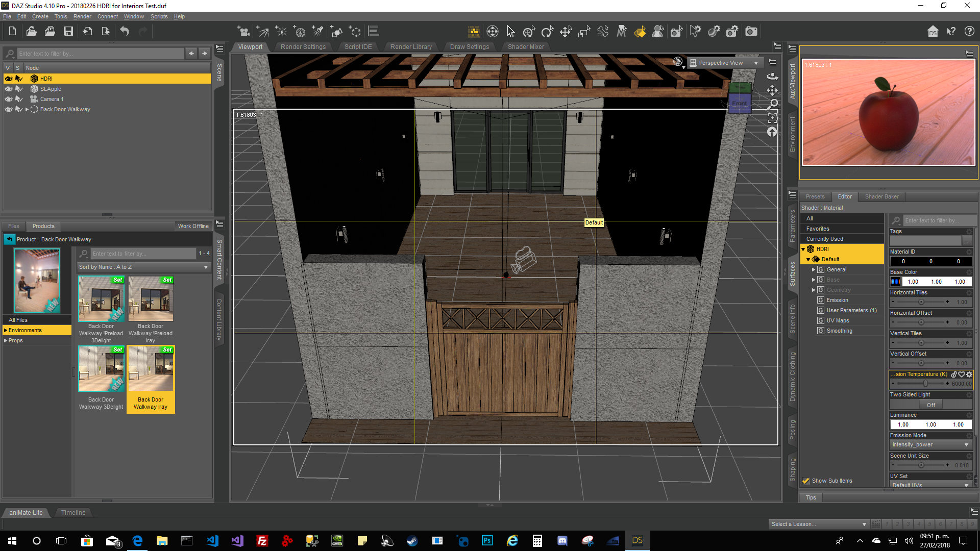Adjust the Horizontal Tiles slider
Viewport: 980px width, 551px height.
pyautogui.click(x=921, y=302)
